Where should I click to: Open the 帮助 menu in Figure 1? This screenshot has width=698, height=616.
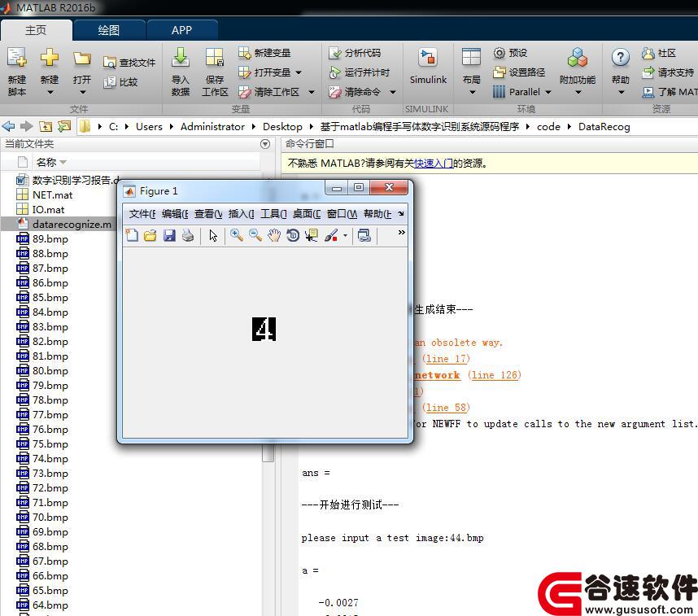tap(377, 214)
